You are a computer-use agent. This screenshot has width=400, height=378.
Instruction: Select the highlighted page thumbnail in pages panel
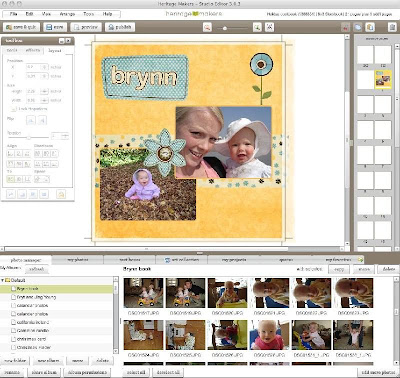click(383, 79)
